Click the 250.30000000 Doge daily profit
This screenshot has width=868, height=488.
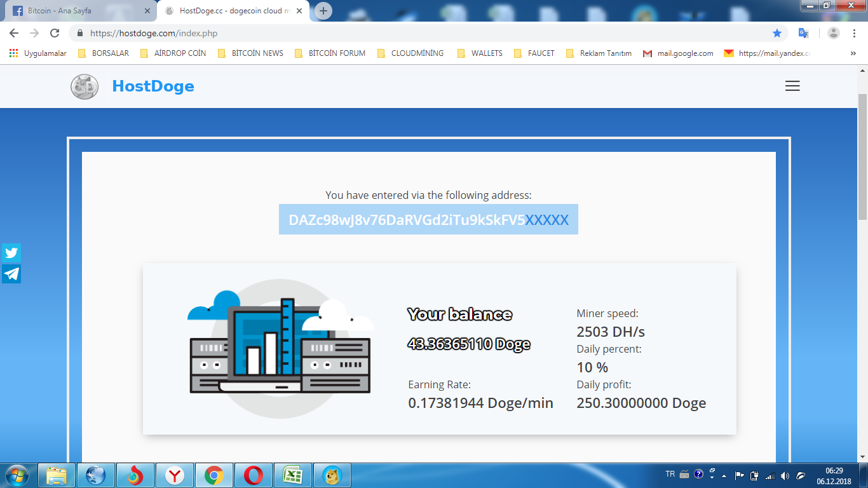click(x=641, y=403)
